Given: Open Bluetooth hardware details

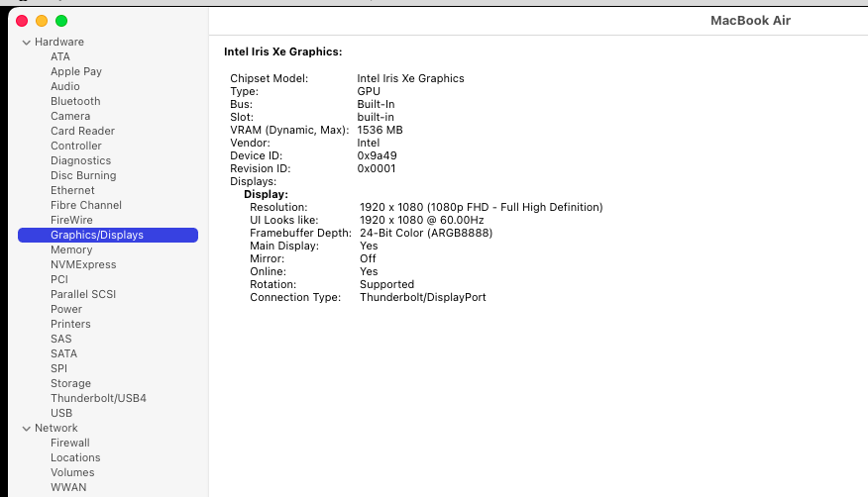Looking at the screenshot, I should (76, 101).
